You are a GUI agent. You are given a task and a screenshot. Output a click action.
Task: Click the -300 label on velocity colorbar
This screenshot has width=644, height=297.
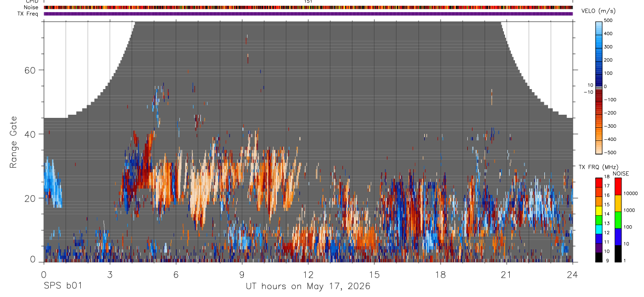611,126
